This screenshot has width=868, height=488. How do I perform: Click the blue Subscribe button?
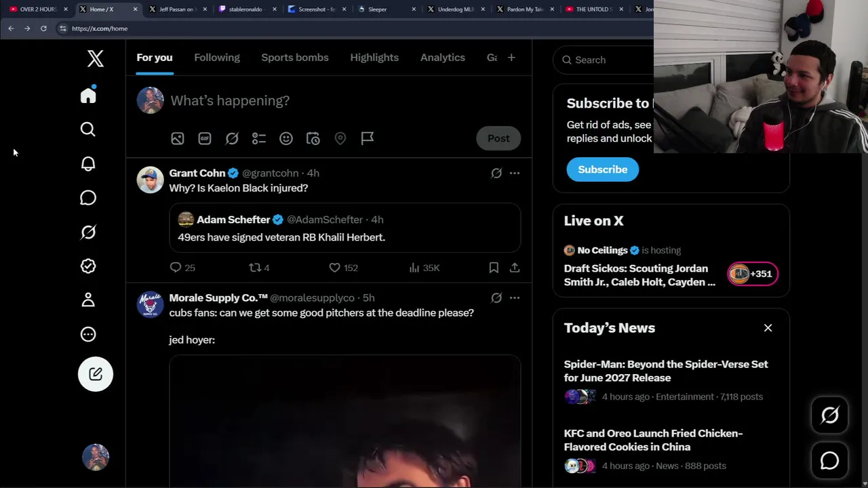pyautogui.click(x=603, y=169)
